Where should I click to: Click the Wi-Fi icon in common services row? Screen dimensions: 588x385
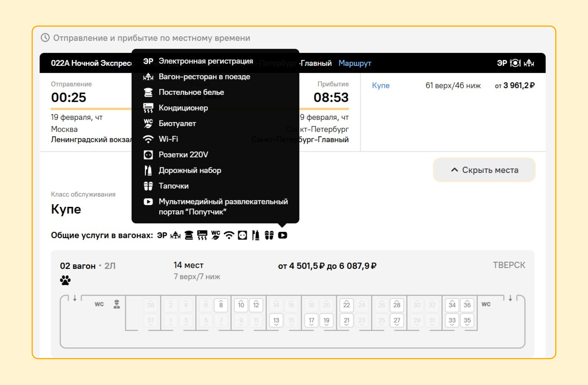coord(229,235)
